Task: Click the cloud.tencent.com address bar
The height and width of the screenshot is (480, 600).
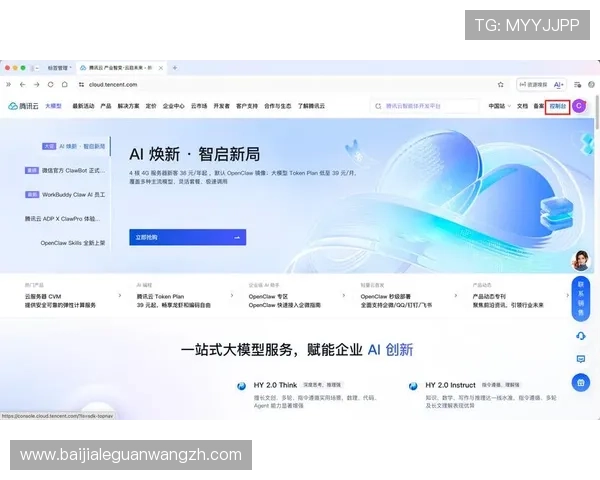Action: (x=113, y=85)
